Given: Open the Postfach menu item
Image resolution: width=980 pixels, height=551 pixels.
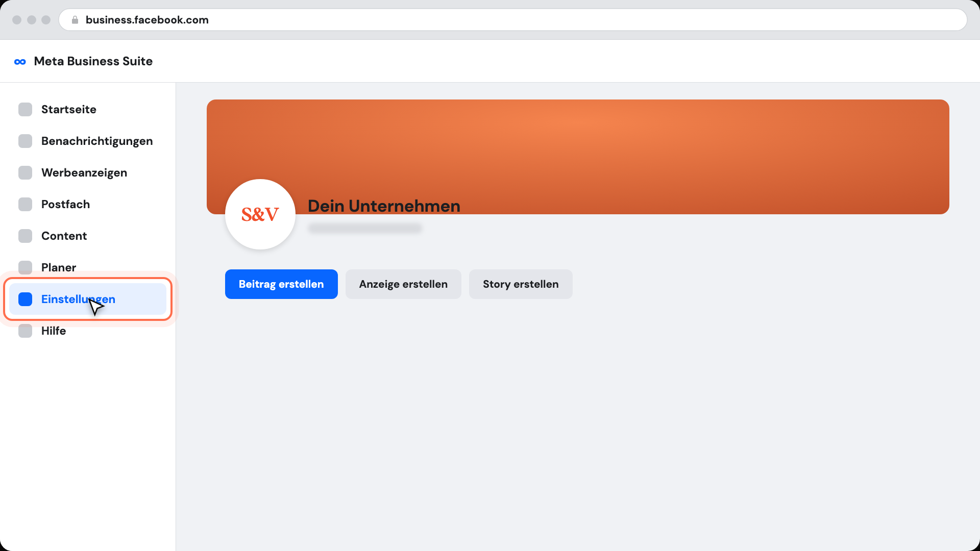Looking at the screenshot, I should tap(88, 204).
